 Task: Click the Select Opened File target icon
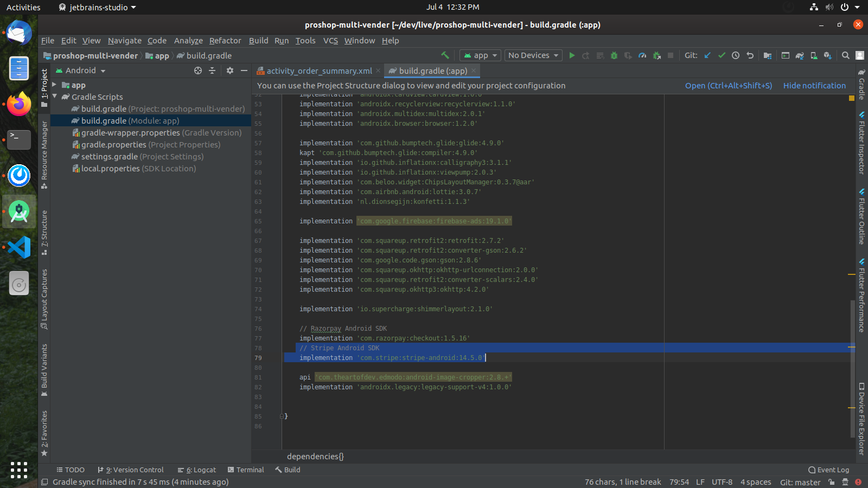click(198, 70)
